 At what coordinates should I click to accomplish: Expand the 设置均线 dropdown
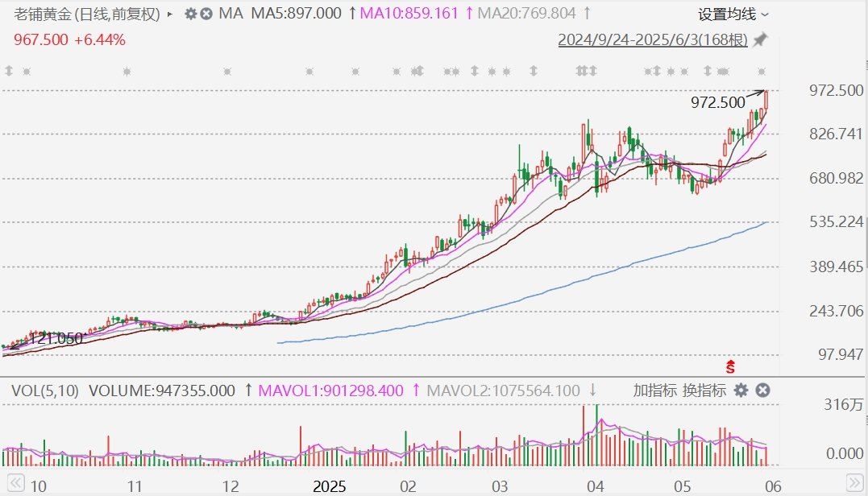pyautogui.click(x=733, y=14)
